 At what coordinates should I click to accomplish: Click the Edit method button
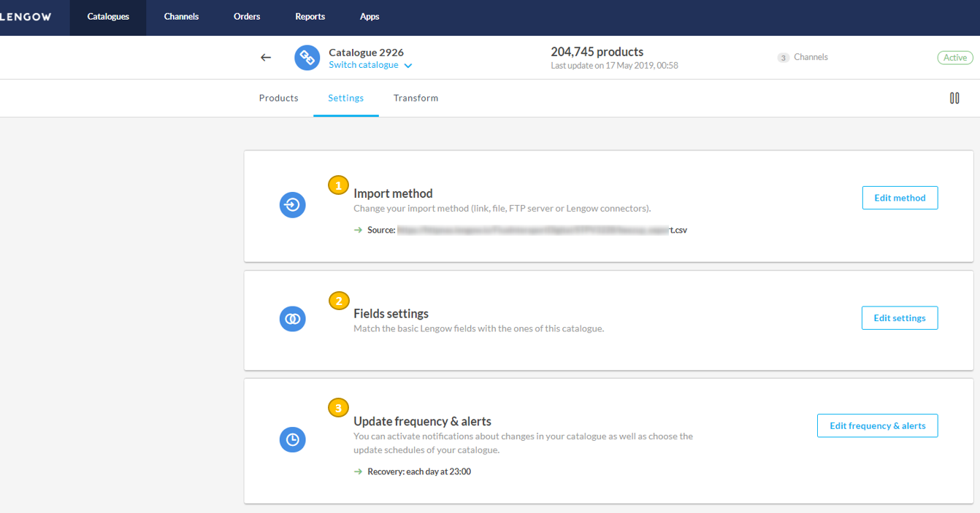[900, 198]
